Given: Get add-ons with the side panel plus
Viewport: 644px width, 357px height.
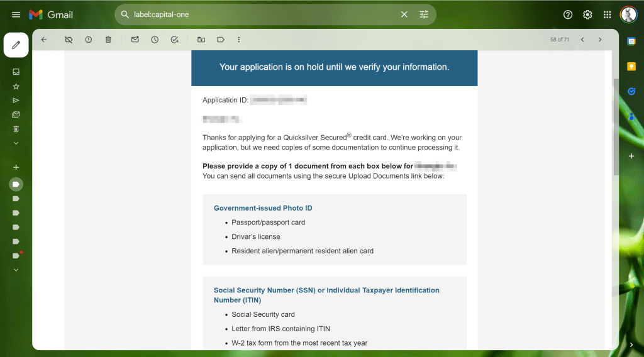Looking at the screenshot, I should click(631, 156).
